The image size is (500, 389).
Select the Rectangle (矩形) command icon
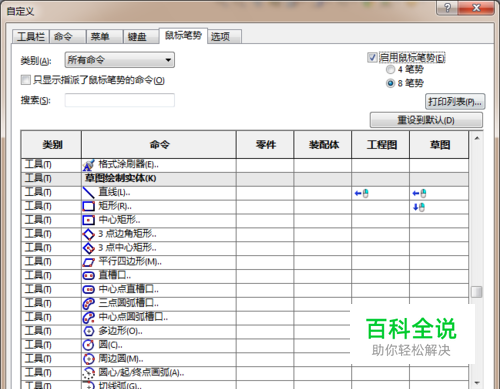tap(88, 206)
